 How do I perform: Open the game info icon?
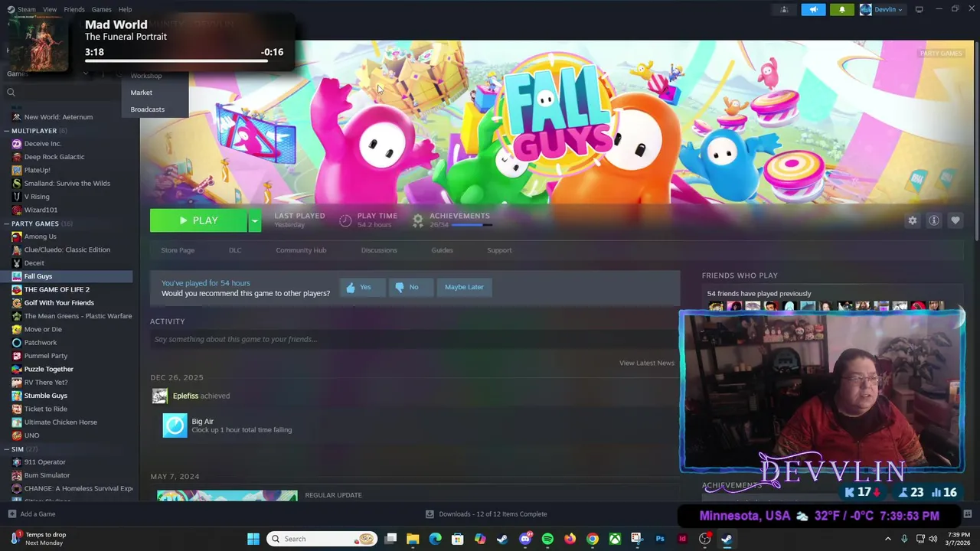pos(933,220)
